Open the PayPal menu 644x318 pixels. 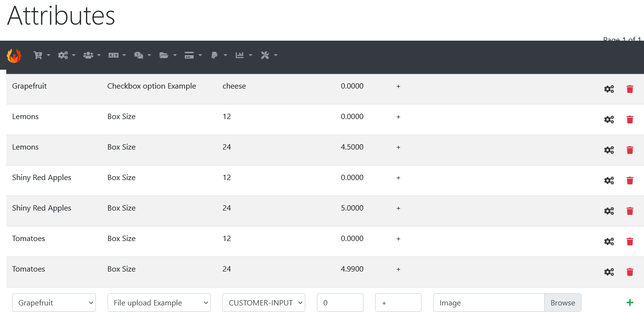(x=219, y=55)
